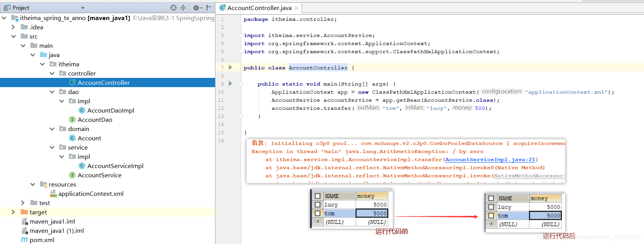Click the run gutter arrow at line 7
This screenshot has height=244, width=644.
230,67
